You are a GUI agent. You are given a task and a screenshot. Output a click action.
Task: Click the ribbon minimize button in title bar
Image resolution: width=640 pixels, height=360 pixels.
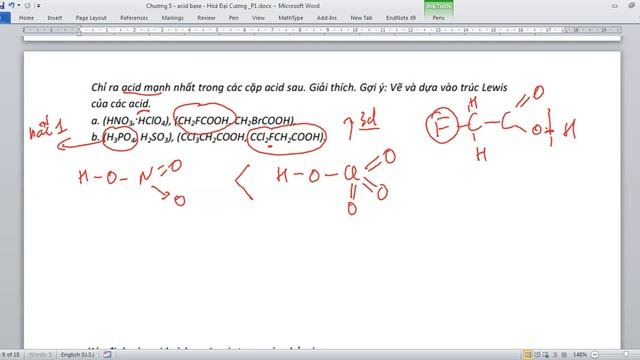point(615,6)
